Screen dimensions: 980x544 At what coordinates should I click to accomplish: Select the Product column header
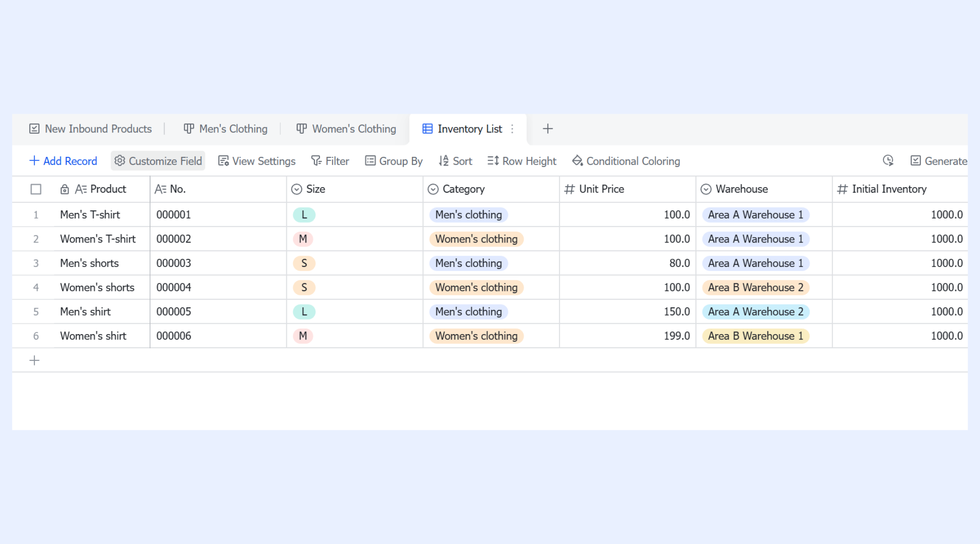coord(102,189)
